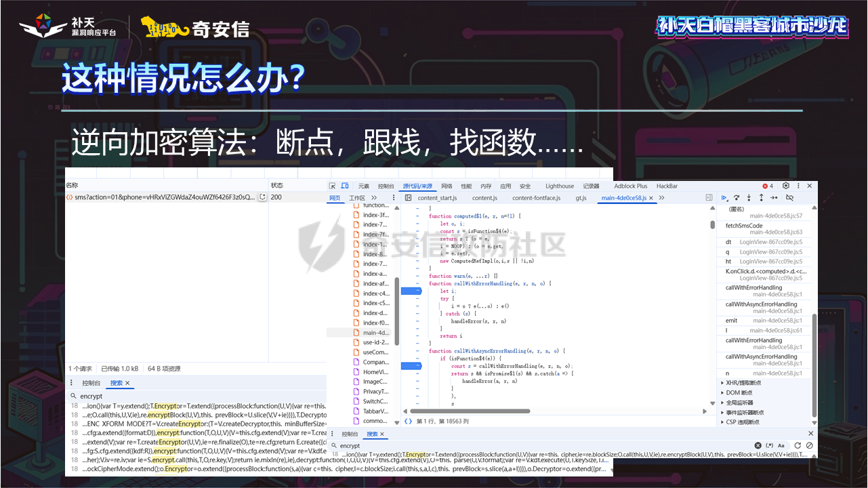Step into next function call
Screen dimensions: 868x488
coord(749,198)
